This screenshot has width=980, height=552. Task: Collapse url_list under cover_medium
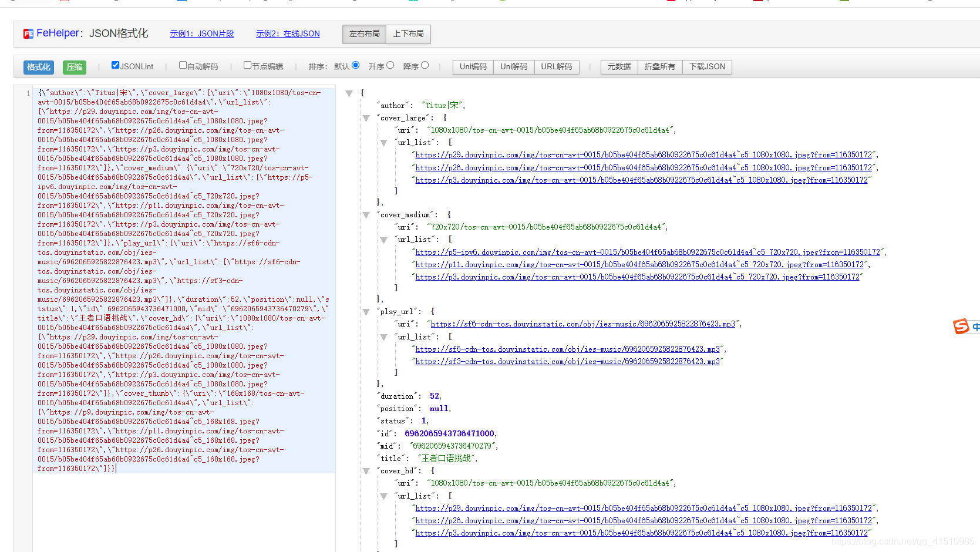tap(383, 240)
